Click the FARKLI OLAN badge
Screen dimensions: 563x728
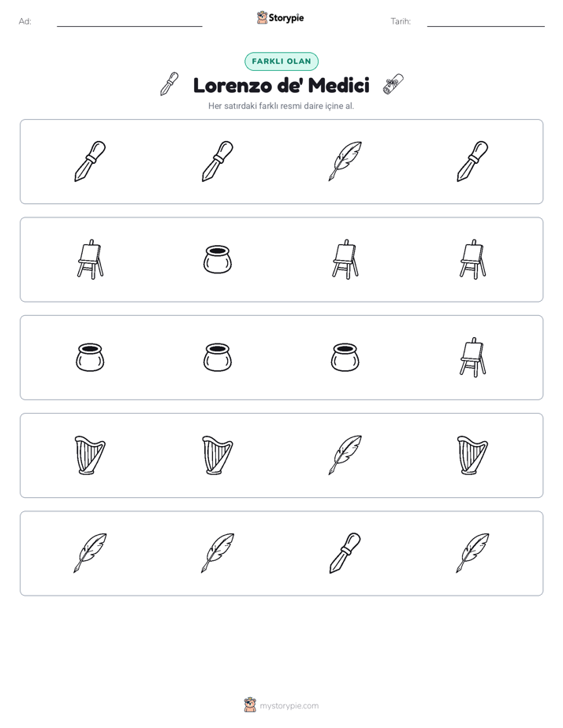(x=281, y=61)
